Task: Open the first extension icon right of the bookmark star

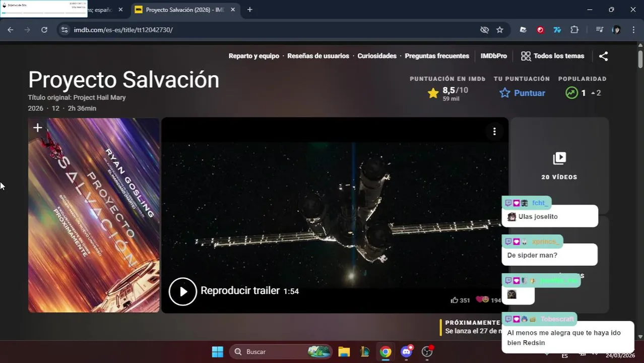Action: pos(523,30)
